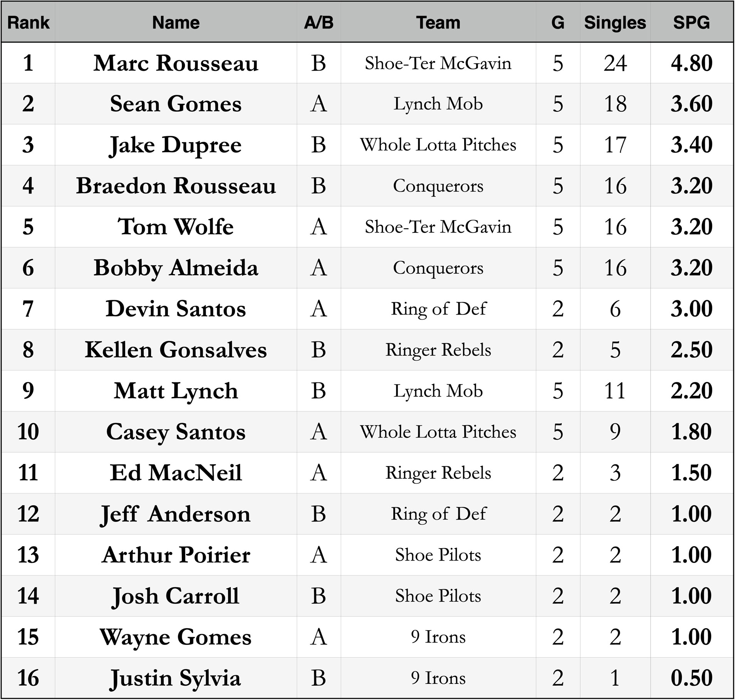Click the Team column header

tap(438, 22)
